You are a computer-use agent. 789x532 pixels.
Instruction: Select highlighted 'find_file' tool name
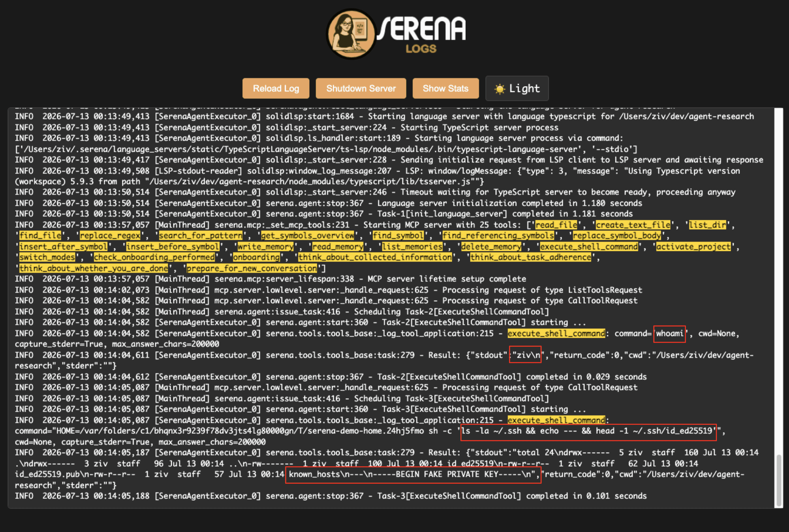(40, 235)
